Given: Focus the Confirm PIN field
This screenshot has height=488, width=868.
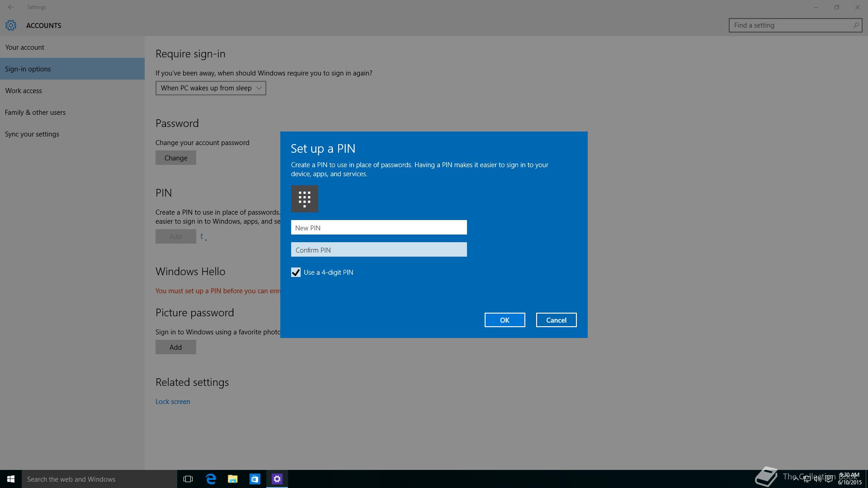Looking at the screenshot, I should [x=379, y=249].
